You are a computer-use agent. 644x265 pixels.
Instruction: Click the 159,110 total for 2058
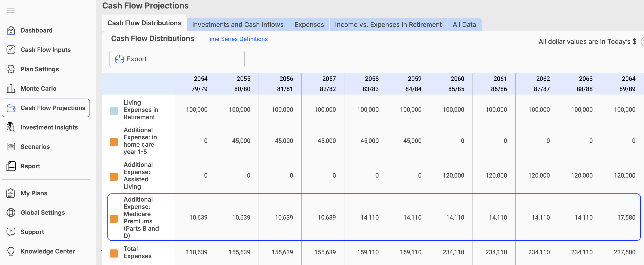click(x=368, y=252)
